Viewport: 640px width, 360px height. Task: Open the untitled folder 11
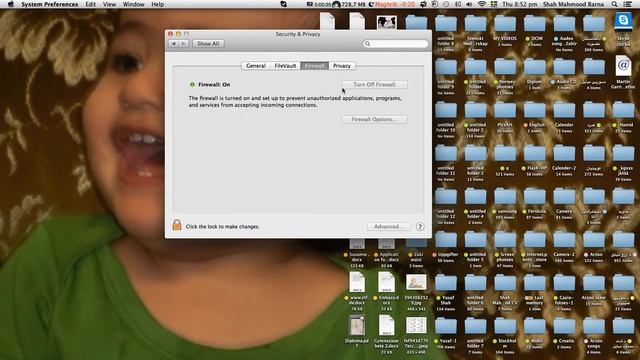(x=446, y=153)
